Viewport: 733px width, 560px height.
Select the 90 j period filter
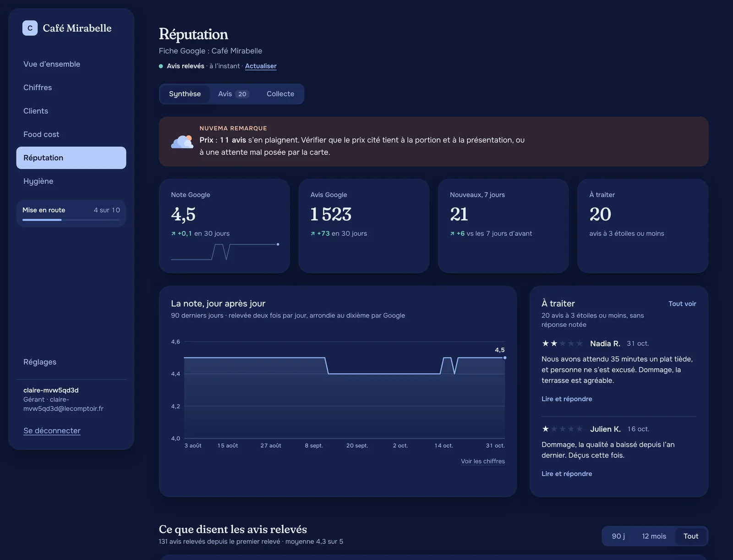tap(618, 536)
